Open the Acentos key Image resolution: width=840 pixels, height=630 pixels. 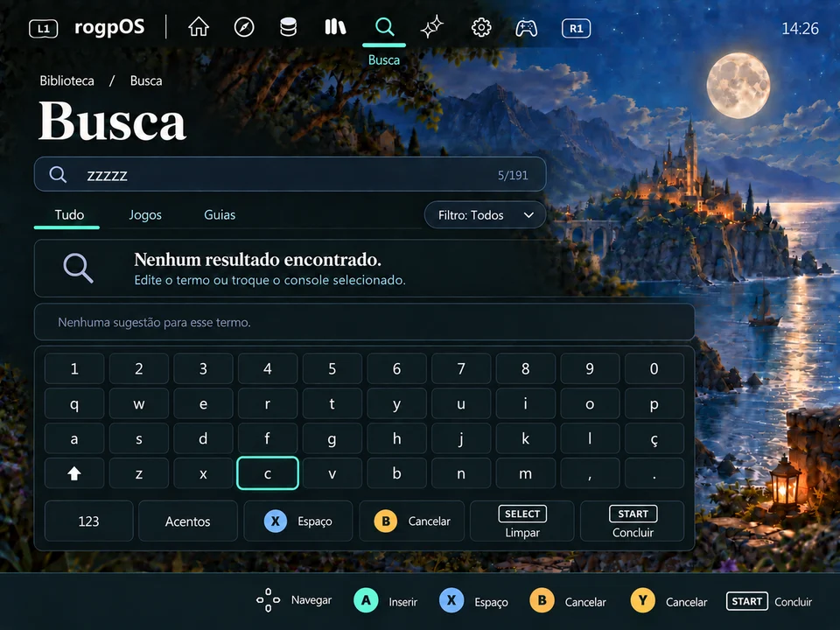187,521
